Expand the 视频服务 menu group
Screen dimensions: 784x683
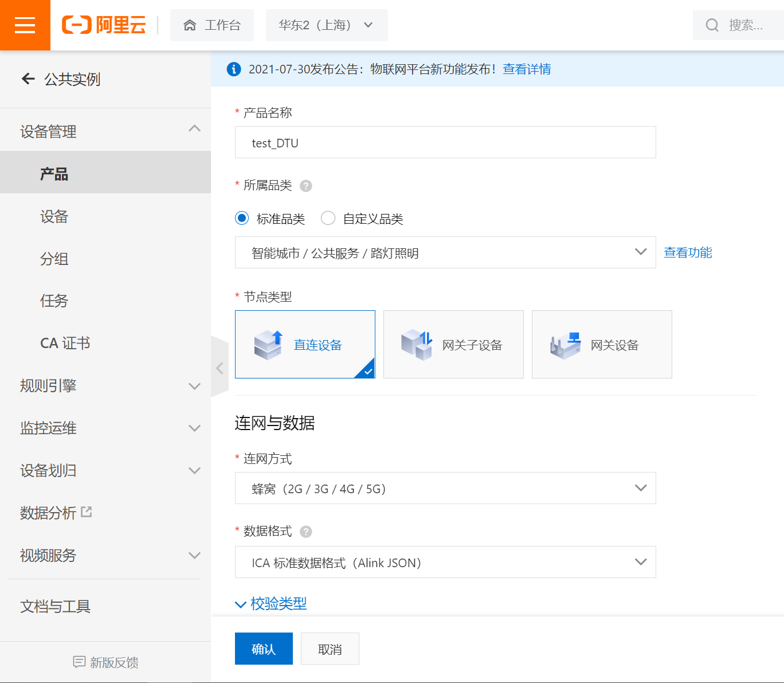(105, 555)
